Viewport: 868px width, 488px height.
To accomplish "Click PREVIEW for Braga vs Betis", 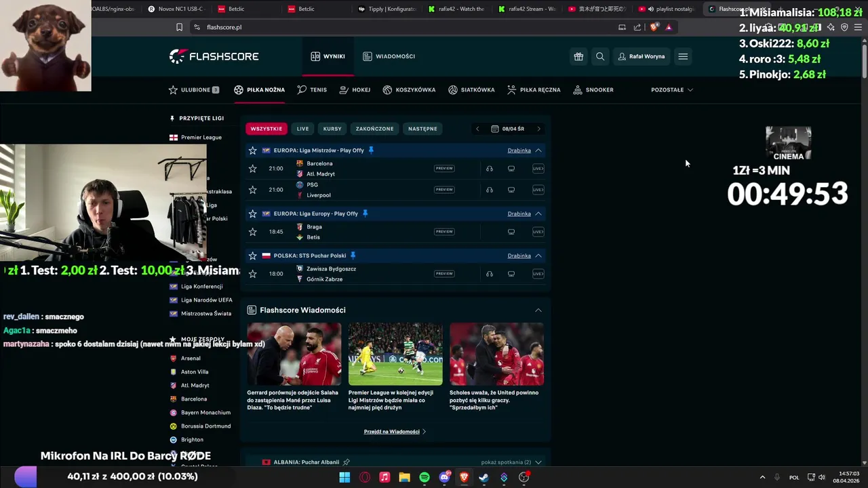I will click(444, 232).
